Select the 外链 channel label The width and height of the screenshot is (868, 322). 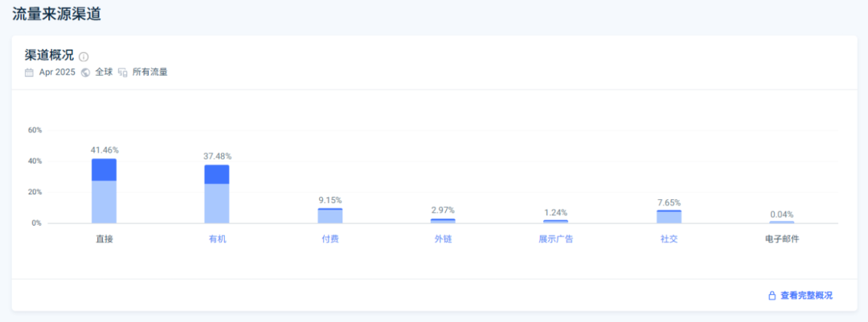click(x=443, y=239)
